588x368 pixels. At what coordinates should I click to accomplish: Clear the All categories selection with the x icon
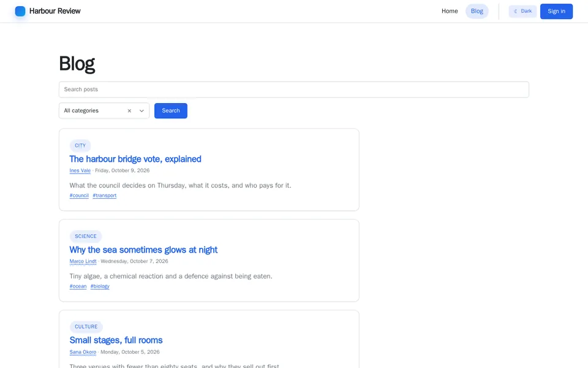(129, 111)
